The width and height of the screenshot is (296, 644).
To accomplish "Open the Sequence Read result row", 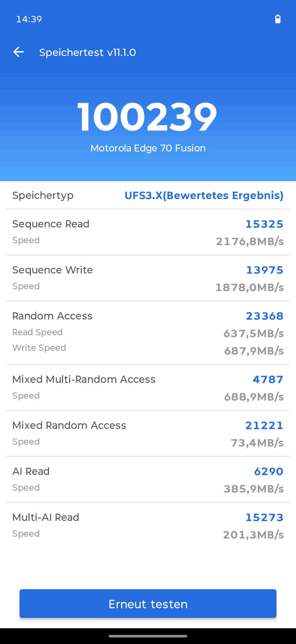I will pos(148,232).
